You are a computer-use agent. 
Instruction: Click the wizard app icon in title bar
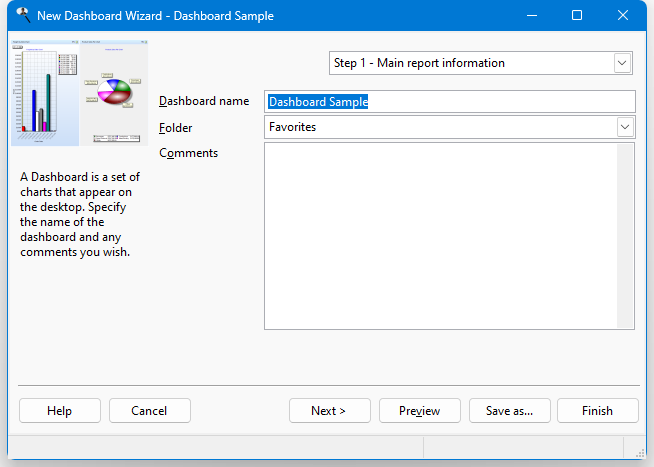coord(23,15)
